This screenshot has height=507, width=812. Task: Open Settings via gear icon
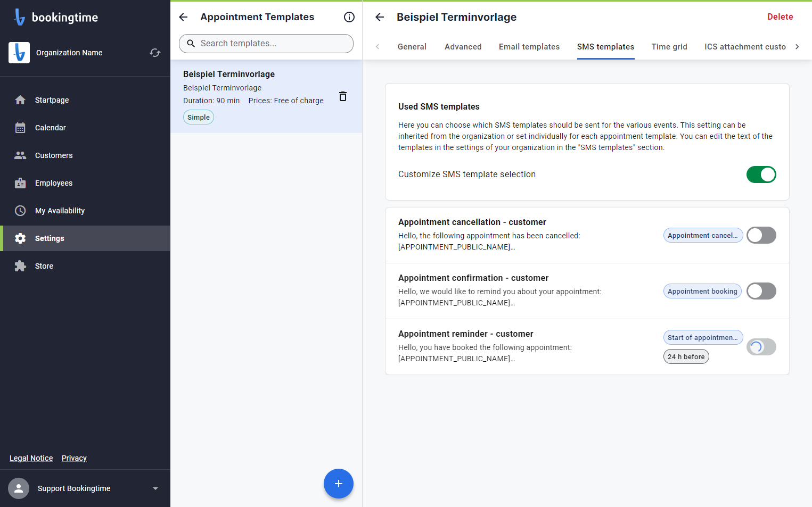20,238
